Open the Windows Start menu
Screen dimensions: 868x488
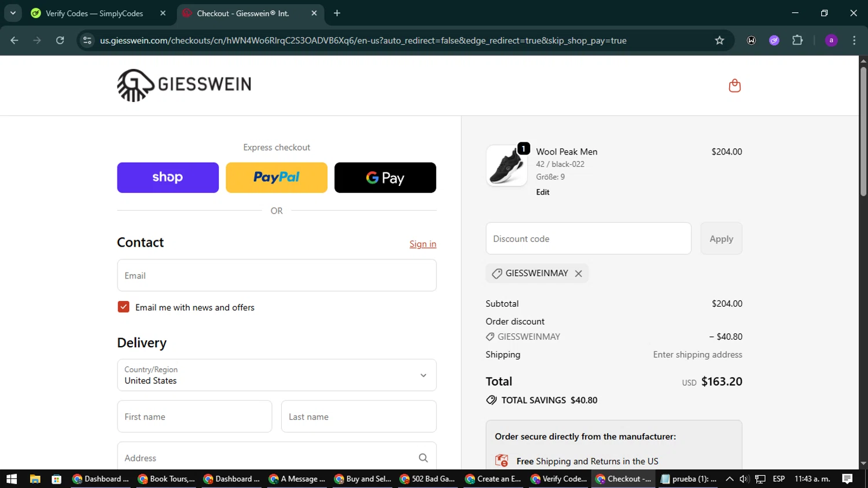click(x=12, y=479)
